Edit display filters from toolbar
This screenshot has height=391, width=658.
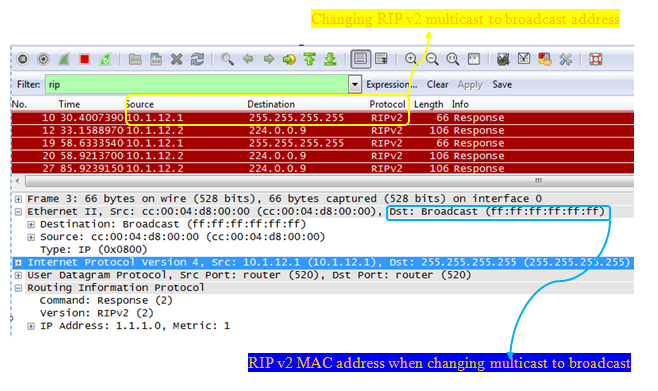(524, 59)
